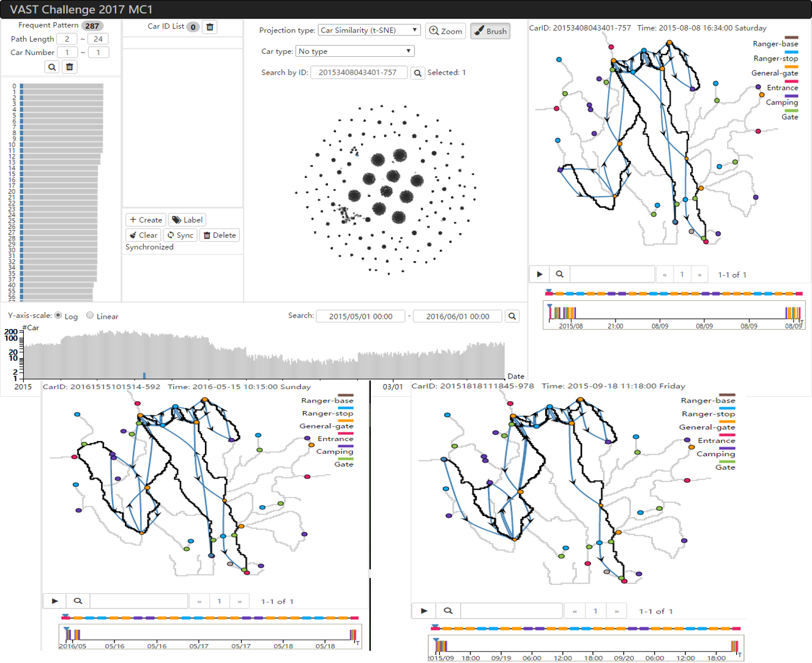Click the date range search magnifier icon
The width and height of the screenshot is (812, 663).
[512, 316]
